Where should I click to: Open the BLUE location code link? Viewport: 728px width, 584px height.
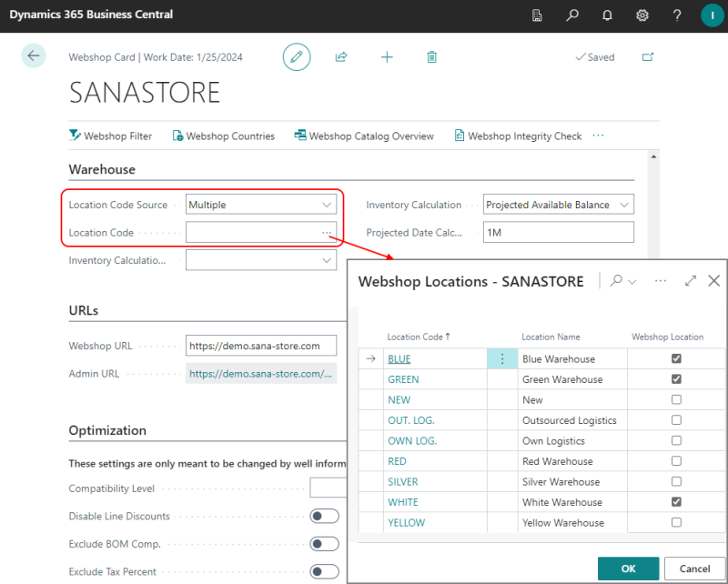click(399, 358)
